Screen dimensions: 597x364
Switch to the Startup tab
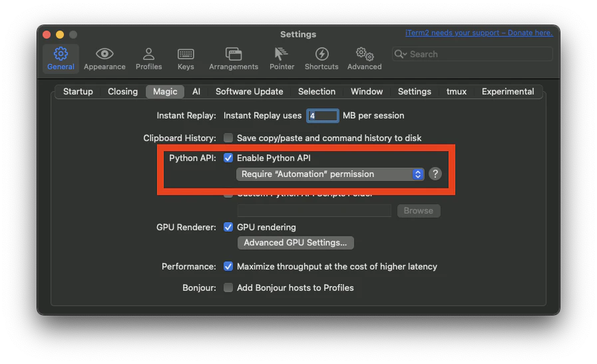pos(78,92)
